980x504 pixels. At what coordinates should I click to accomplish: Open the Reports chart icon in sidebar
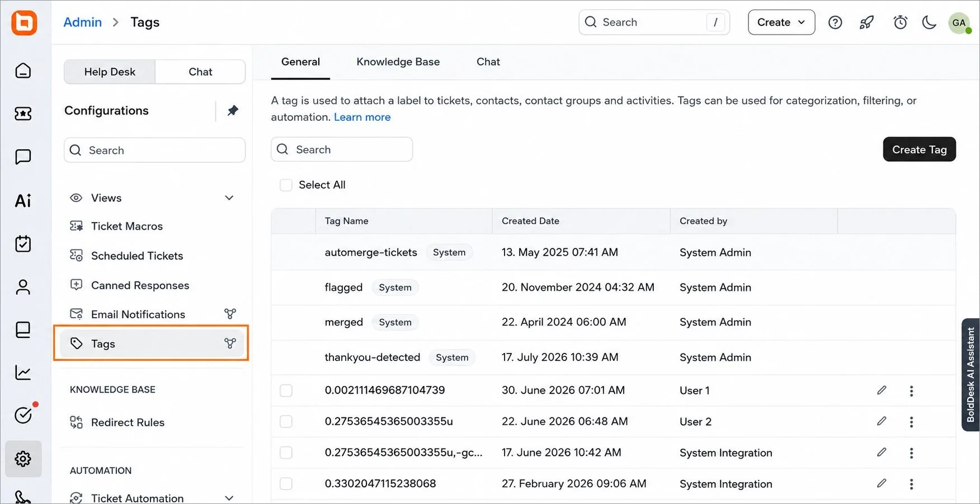pos(23,373)
